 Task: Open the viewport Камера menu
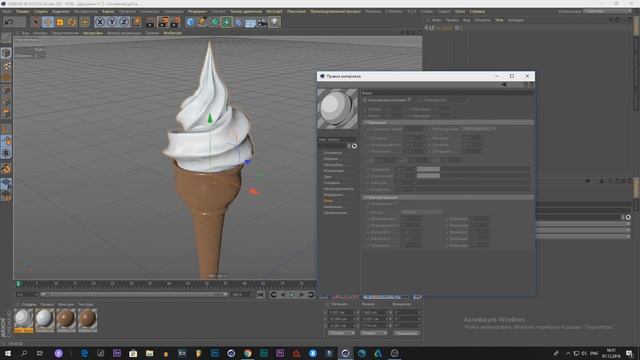coord(40,33)
